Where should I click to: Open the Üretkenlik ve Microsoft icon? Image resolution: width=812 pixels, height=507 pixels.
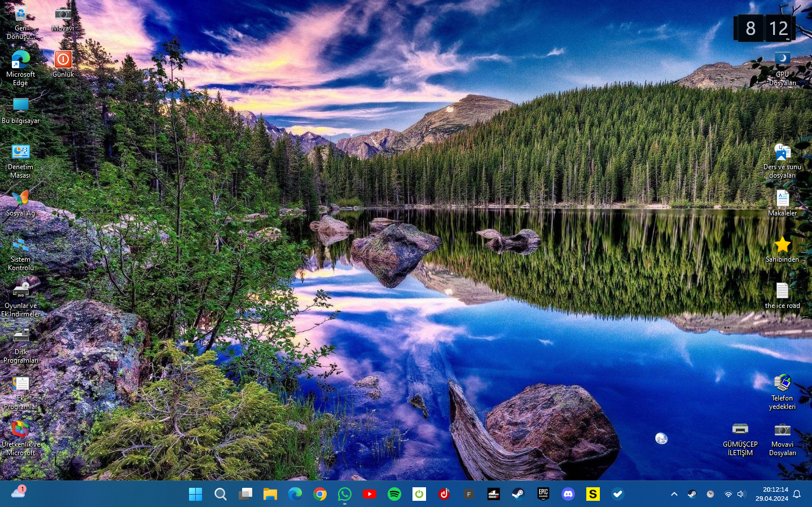20,439
